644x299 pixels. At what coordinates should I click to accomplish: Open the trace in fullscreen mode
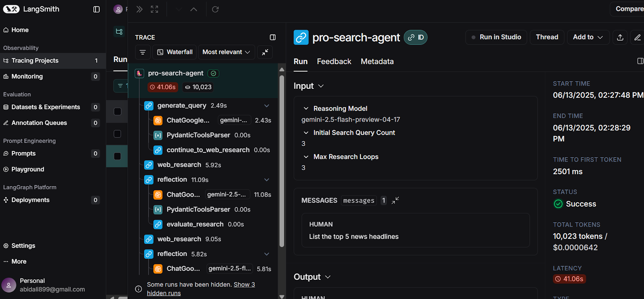pos(155,9)
